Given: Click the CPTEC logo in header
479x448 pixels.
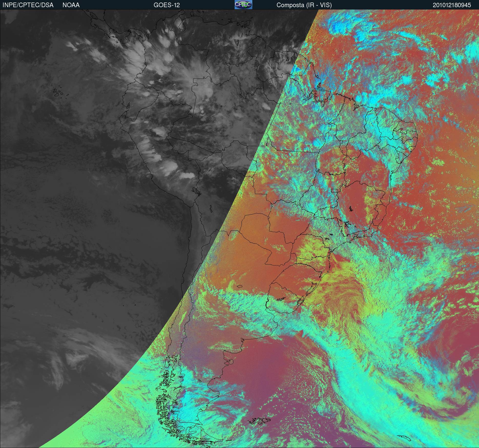Looking at the screenshot, I should (x=243, y=5).
